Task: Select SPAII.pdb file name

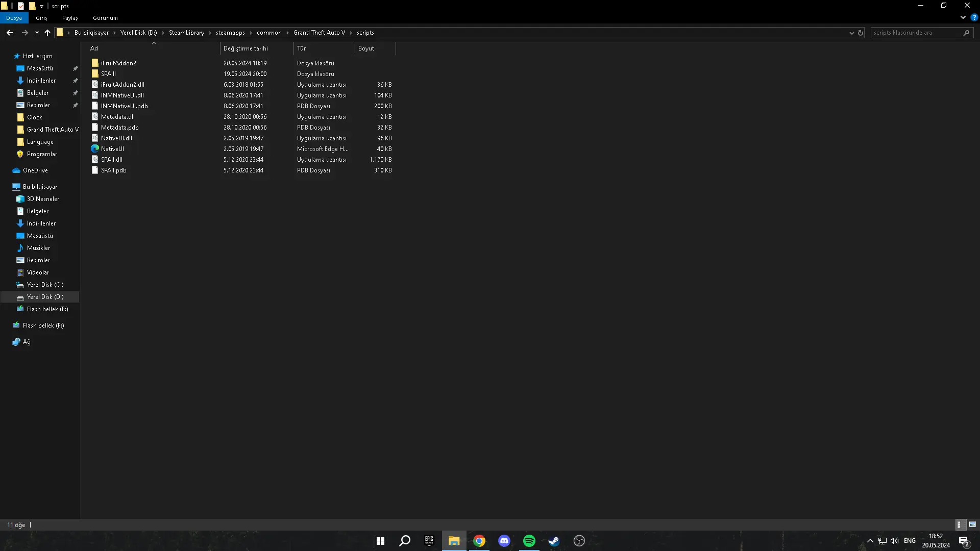Action: pos(113,170)
